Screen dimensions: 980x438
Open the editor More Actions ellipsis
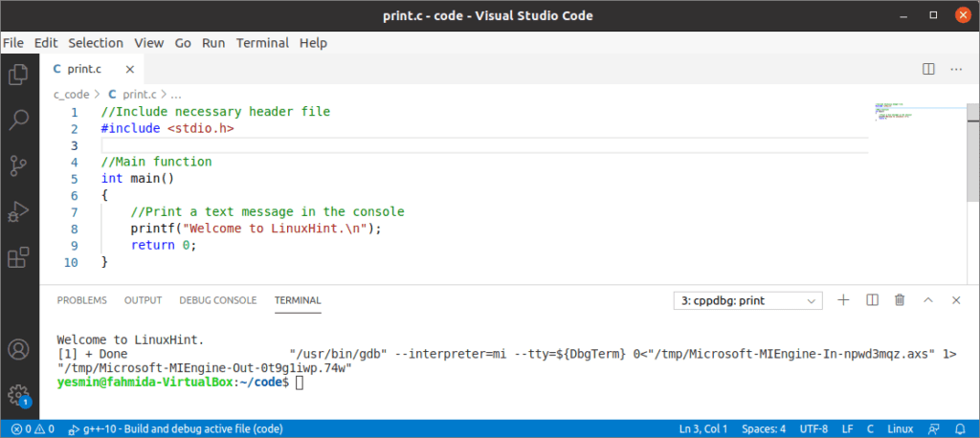click(x=956, y=70)
